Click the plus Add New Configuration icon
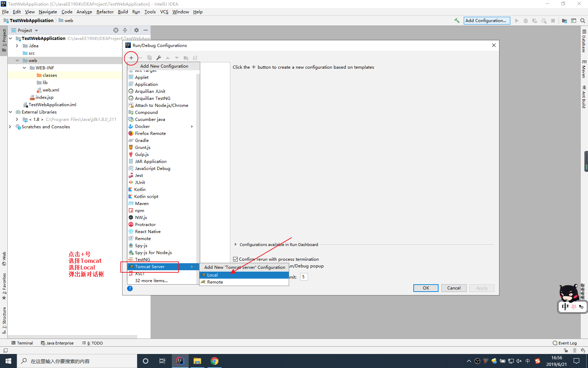 click(x=131, y=58)
